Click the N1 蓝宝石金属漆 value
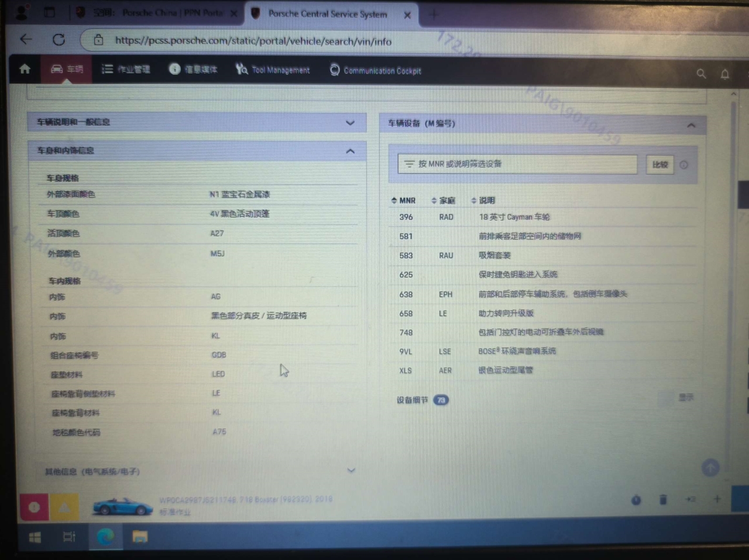Viewport: 749px width, 560px height. point(240,194)
